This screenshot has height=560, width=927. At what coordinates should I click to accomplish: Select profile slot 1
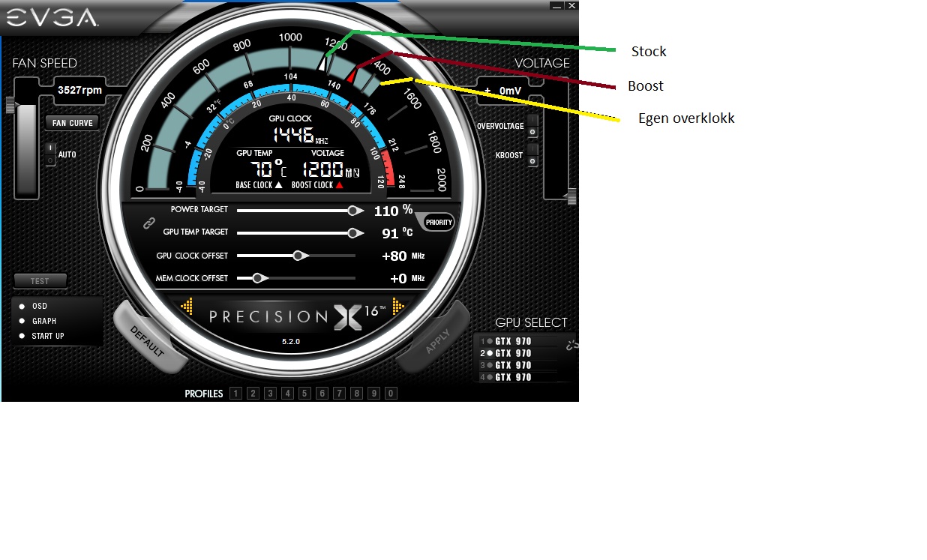(x=235, y=394)
